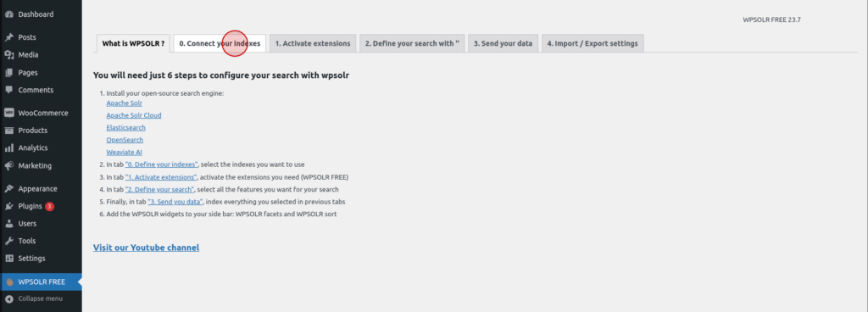Click the "0. Define your indexes" link

click(x=162, y=164)
